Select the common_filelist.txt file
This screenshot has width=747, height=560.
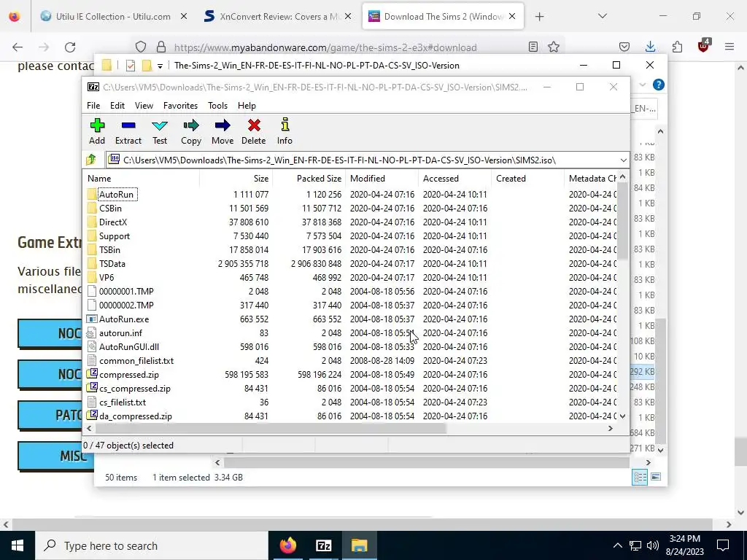coord(136,360)
